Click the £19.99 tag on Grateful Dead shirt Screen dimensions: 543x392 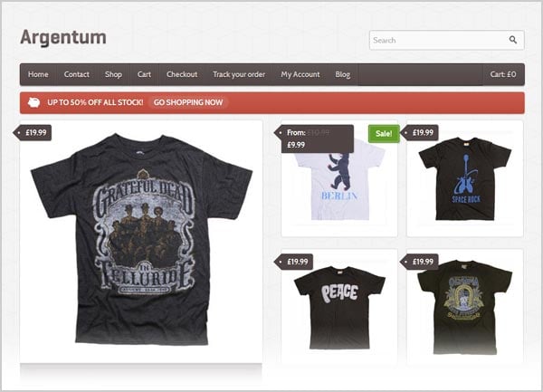click(x=33, y=133)
